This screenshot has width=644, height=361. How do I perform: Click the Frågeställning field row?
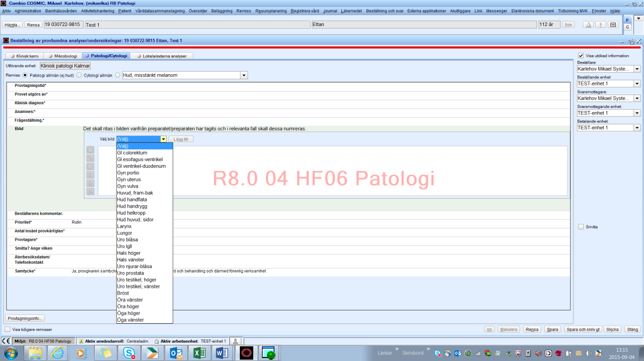click(x=288, y=121)
